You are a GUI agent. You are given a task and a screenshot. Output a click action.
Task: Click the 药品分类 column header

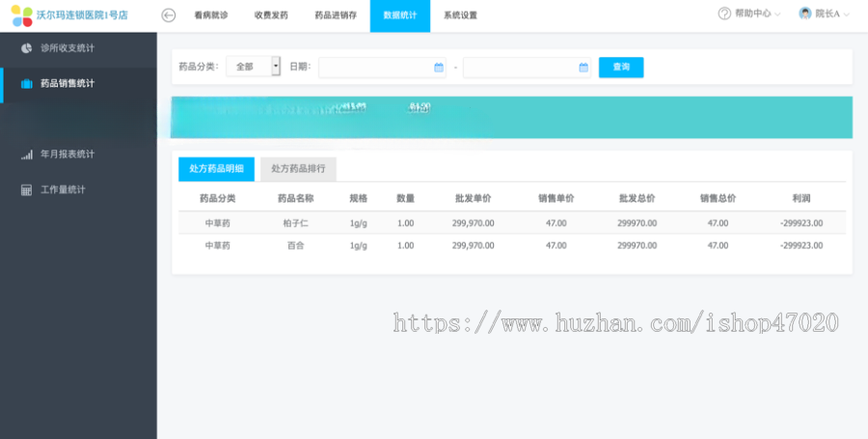[218, 198]
